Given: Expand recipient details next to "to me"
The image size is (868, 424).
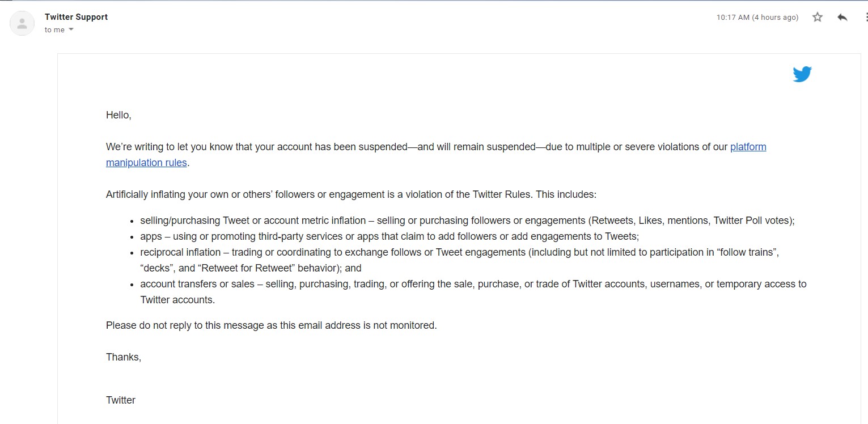Looking at the screenshot, I should click(71, 29).
